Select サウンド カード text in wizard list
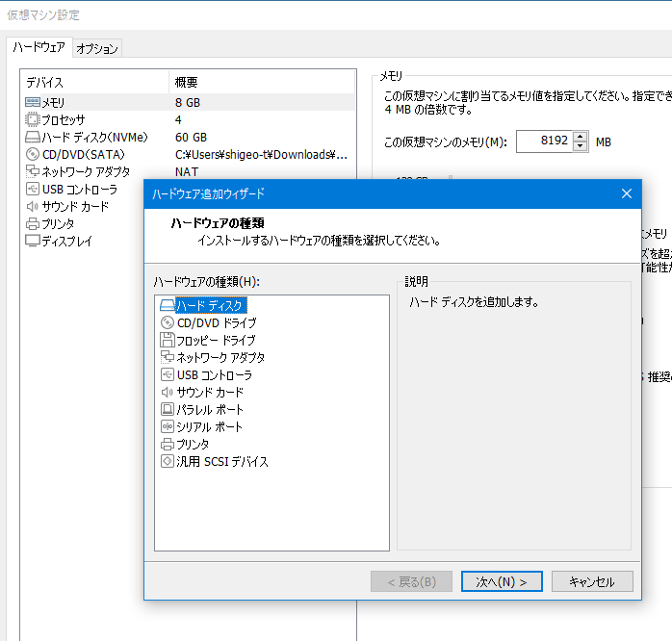The width and height of the screenshot is (672, 641). tap(210, 392)
